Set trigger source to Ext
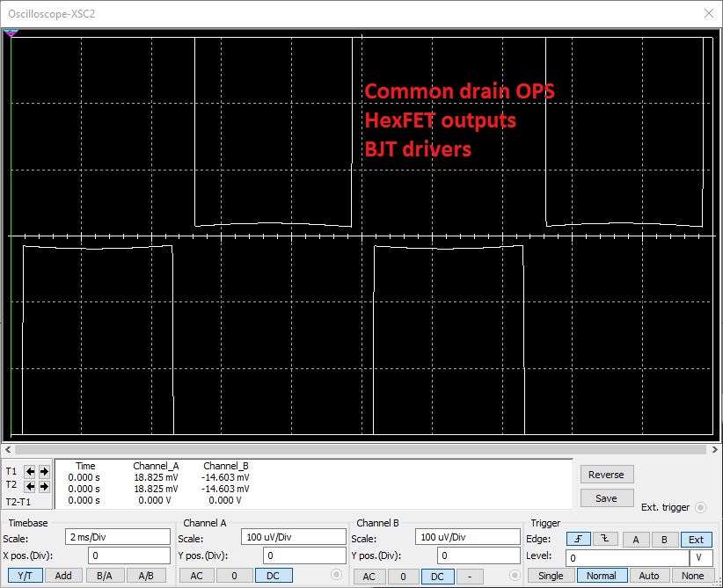This screenshot has width=723, height=588. pos(696,539)
